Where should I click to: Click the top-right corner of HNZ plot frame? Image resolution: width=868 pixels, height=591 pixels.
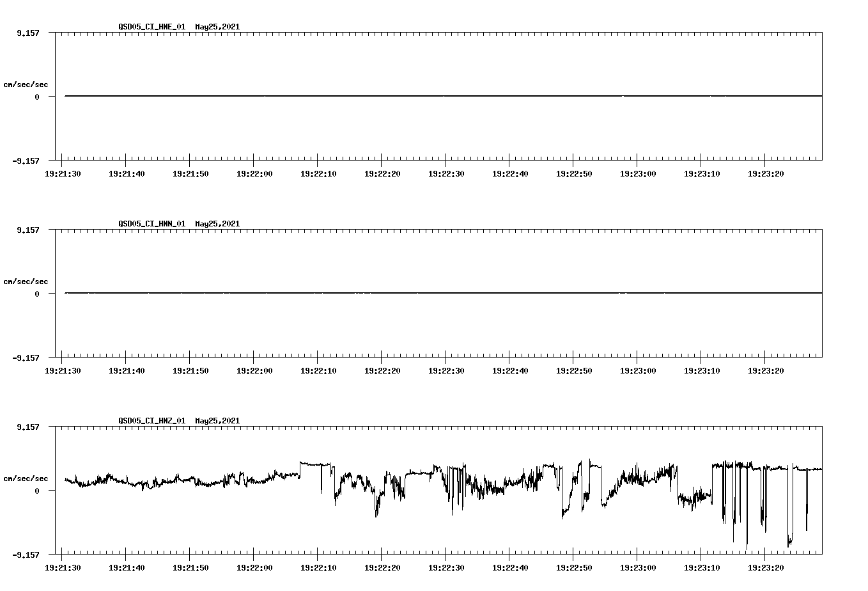click(x=823, y=427)
